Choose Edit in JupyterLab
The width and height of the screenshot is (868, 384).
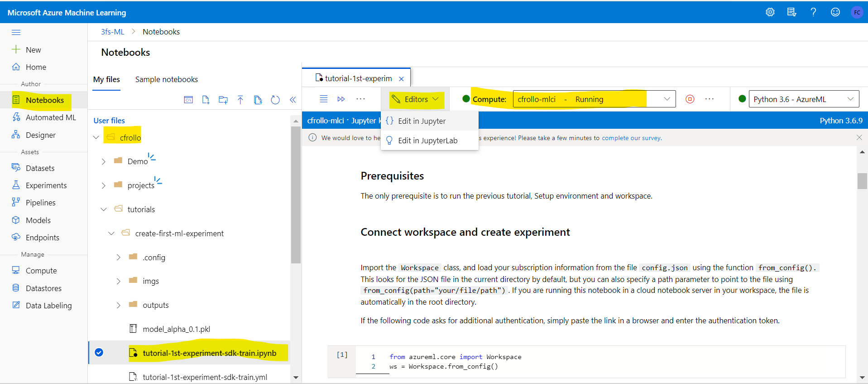(x=430, y=141)
